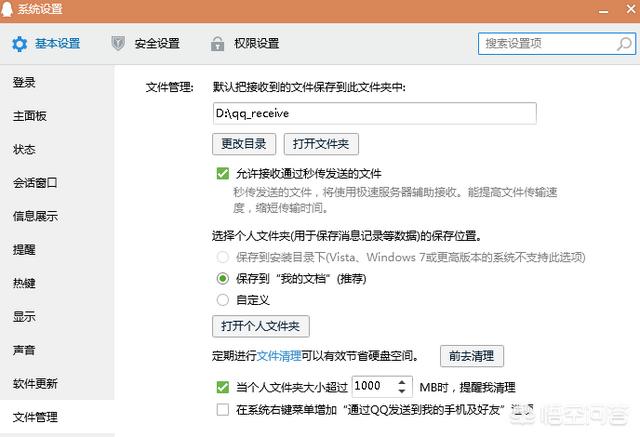
Task: Click the lock icon for 权限设置
Action: (217, 43)
